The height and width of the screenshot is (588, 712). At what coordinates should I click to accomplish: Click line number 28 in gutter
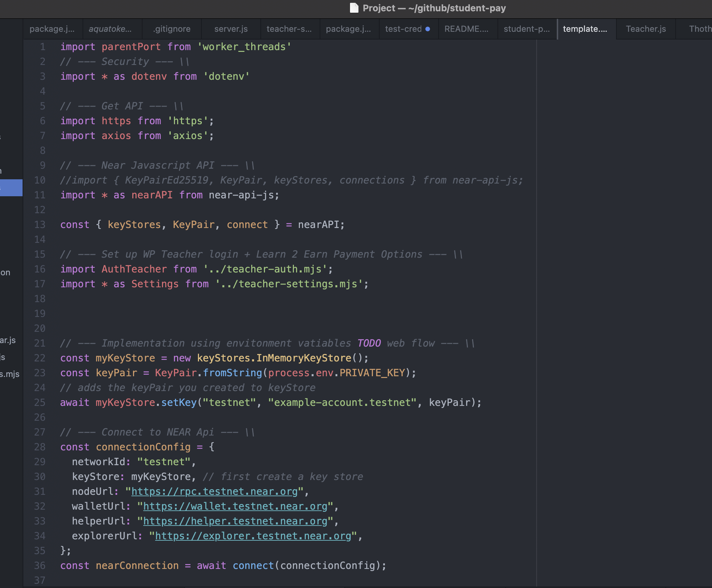point(40,447)
